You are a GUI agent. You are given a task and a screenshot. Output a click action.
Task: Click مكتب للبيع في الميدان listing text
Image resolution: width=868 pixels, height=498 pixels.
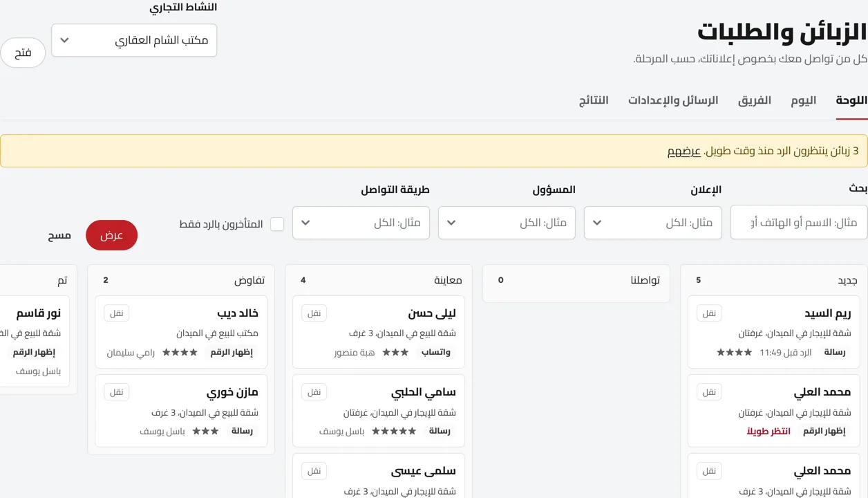[217, 333]
